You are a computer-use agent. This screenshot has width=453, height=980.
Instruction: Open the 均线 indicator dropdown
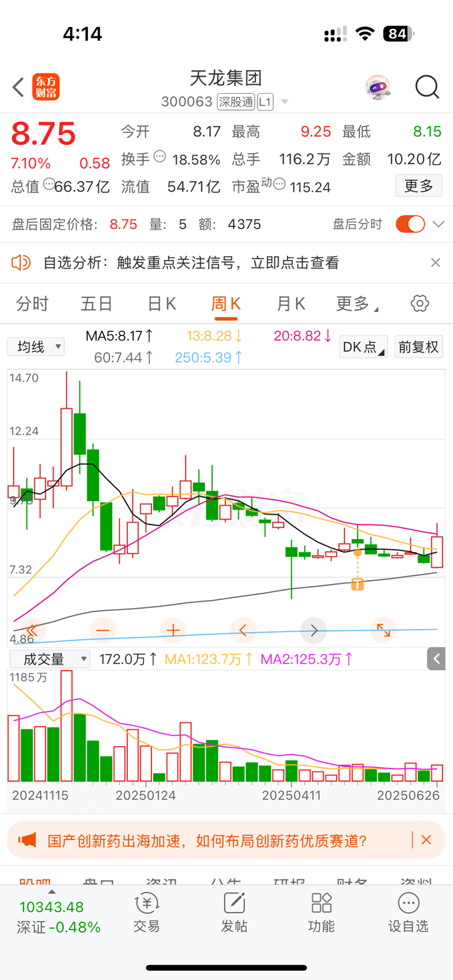[36, 347]
